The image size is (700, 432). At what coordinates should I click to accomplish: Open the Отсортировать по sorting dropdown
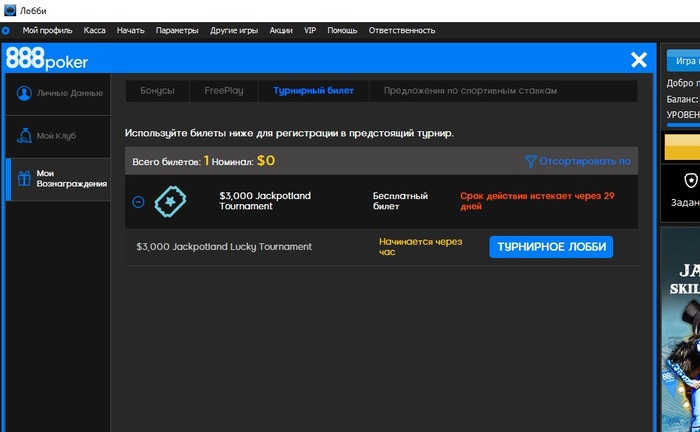578,161
